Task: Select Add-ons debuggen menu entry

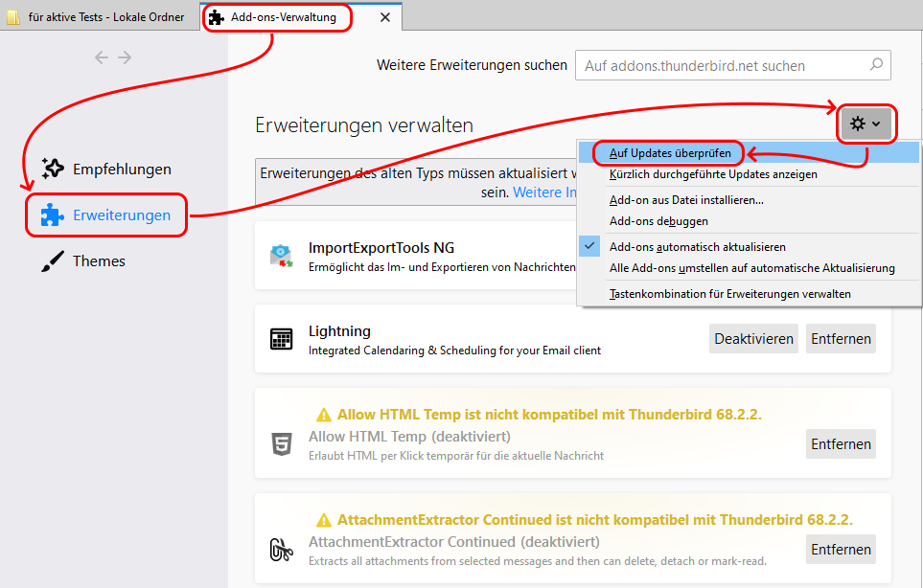Action: pos(749,221)
